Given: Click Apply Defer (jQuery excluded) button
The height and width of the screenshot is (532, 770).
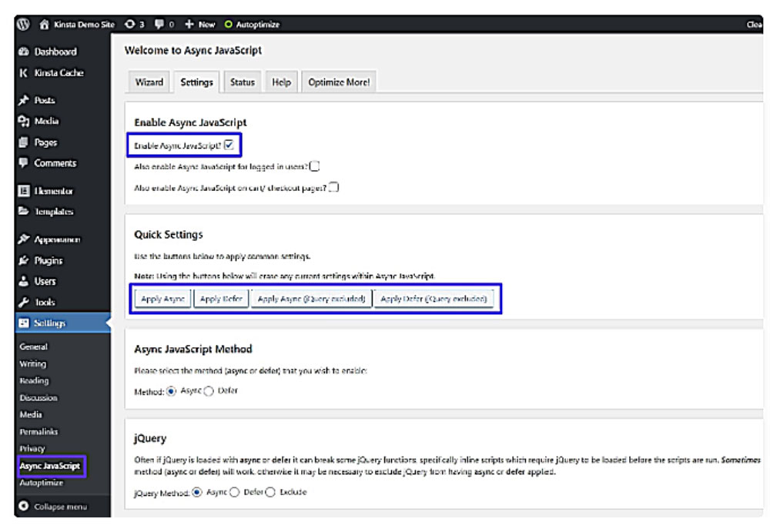Looking at the screenshot, I should tap(434, 299).
